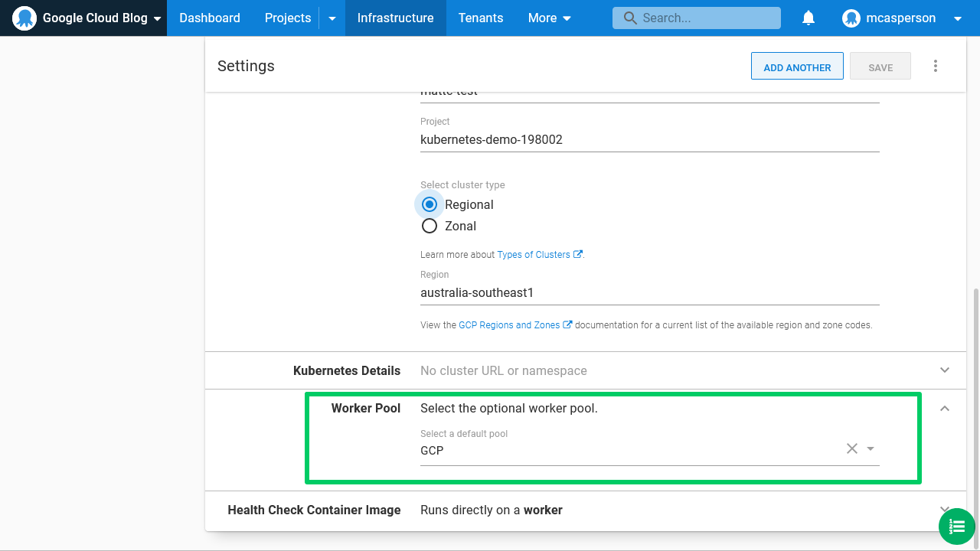The height and width of the screenshot is (551, 980).
Task: Go to the Tenants tab
Action: [x=481, y=18]
